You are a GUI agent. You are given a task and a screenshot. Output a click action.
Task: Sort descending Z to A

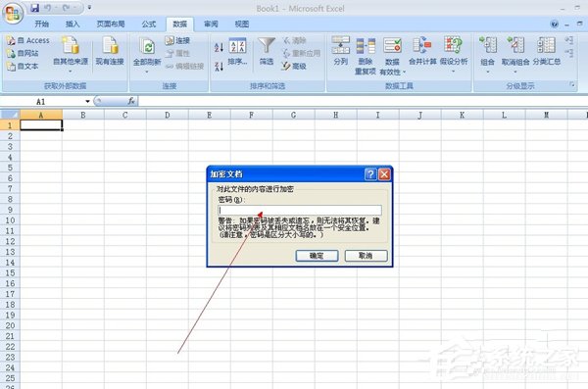coord(219,67)
